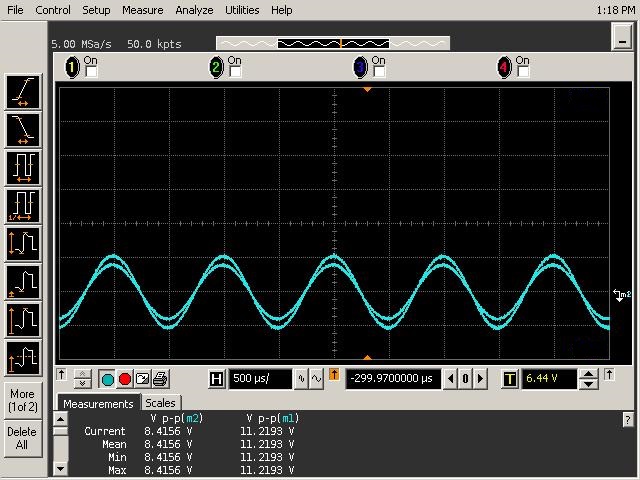Open the Control menu
This screenshot has width=640, height=480.
[53, 10]
